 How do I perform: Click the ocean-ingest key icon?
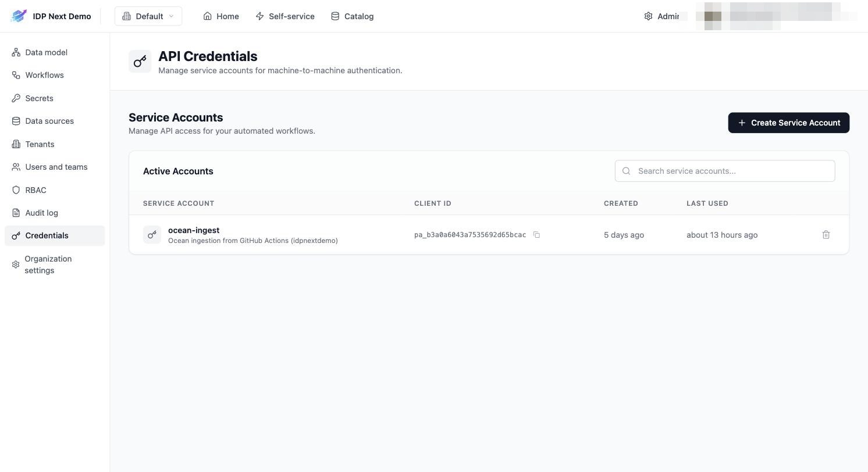[152, 235]
